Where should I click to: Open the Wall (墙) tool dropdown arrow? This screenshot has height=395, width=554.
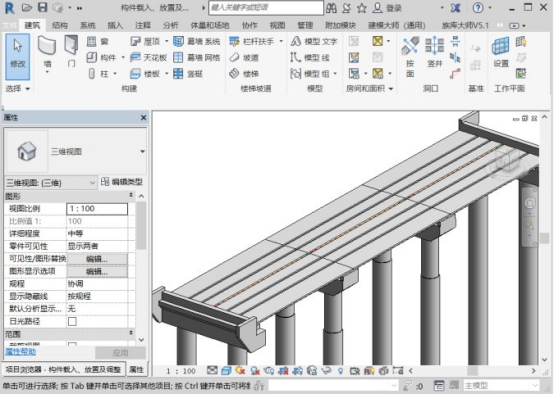click(47, 73)
